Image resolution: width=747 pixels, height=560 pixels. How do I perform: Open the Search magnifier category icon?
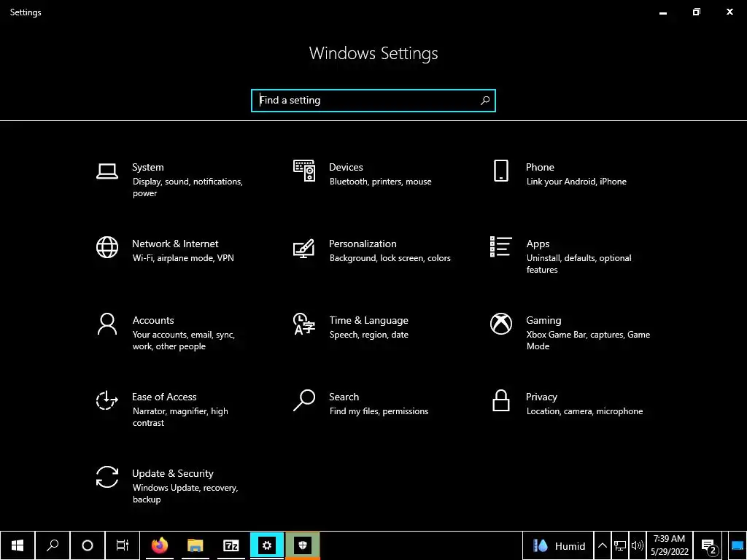coord(304,400)
